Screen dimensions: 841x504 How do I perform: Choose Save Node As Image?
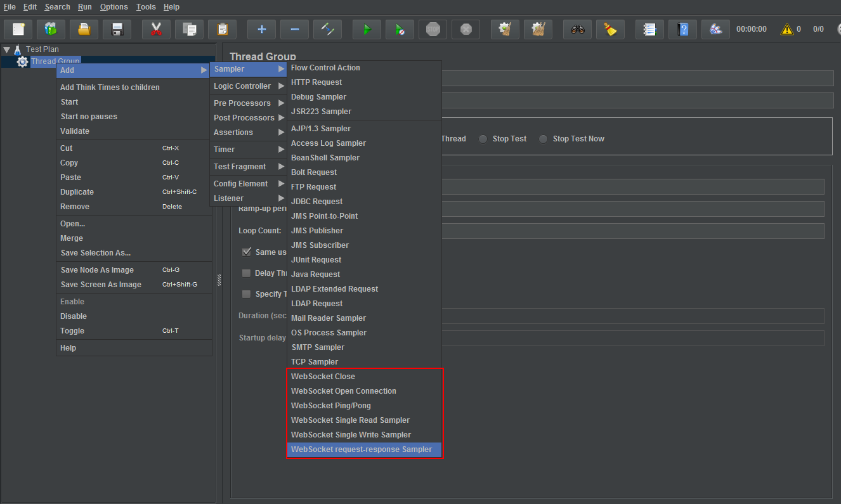(134, 270)
